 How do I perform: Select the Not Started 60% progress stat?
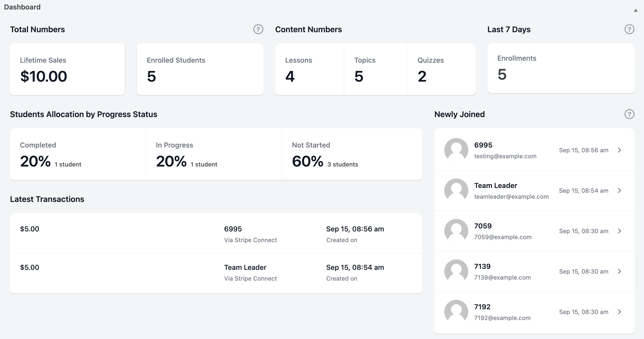[x=352, y=154]
